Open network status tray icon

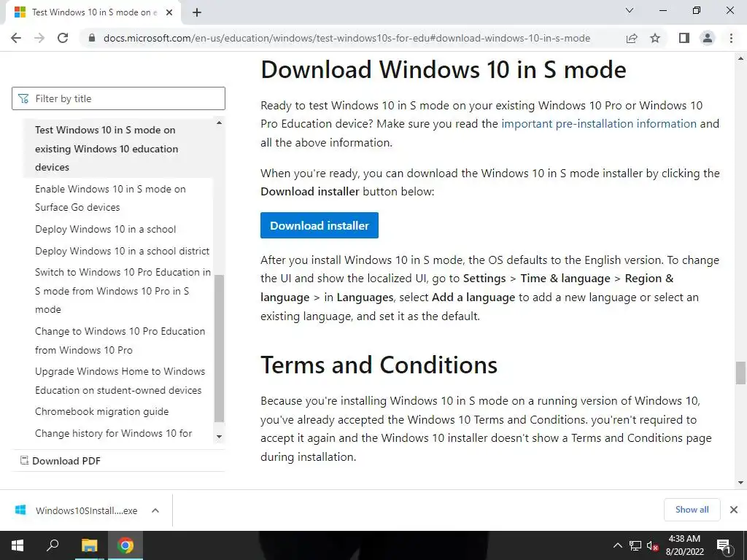click(x=635, y=545)
